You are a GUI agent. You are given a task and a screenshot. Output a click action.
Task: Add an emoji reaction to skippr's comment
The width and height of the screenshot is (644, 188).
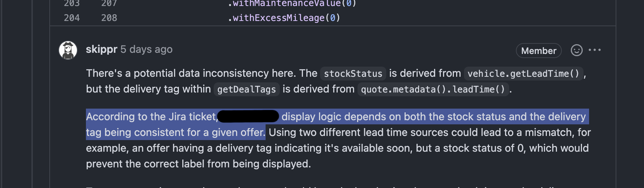coord(576,50)
